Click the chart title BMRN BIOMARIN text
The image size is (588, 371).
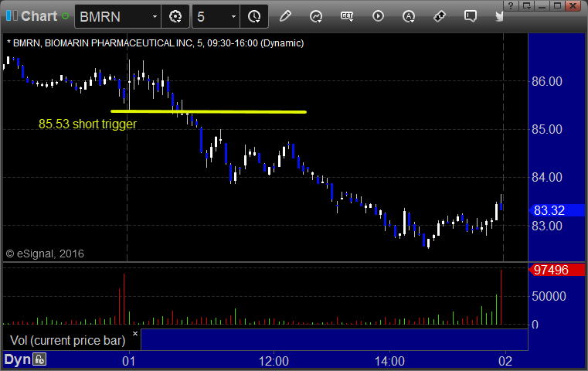(x=155, y=43)
